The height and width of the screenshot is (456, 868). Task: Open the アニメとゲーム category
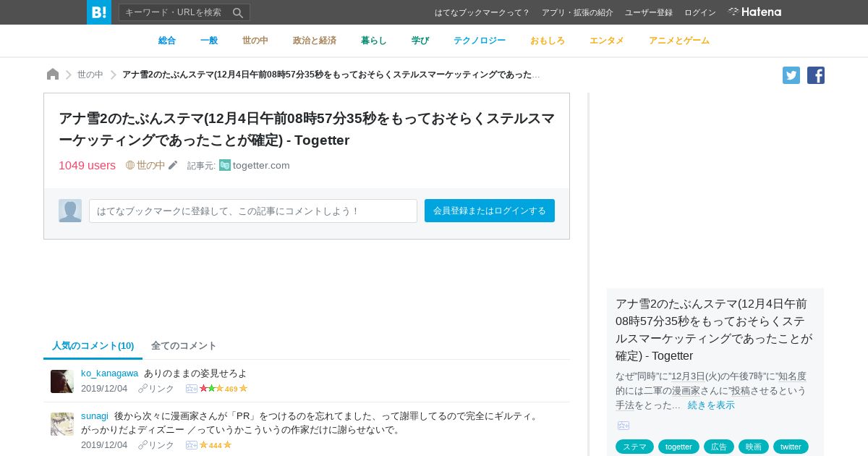(x=679, y=41)
